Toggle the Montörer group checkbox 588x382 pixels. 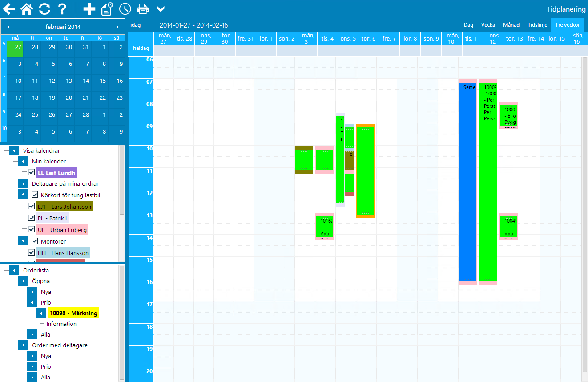(x=35, y=241)
